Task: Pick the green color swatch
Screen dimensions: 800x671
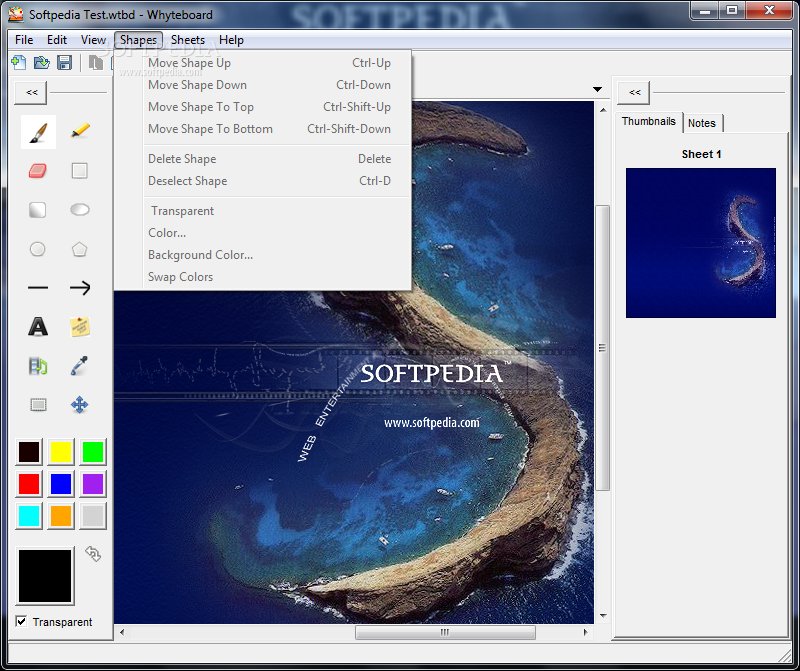Action: tap(93, 452)
